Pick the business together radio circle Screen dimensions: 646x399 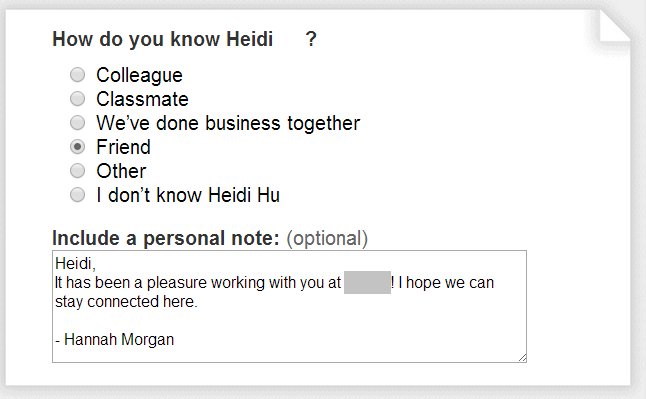77,123
